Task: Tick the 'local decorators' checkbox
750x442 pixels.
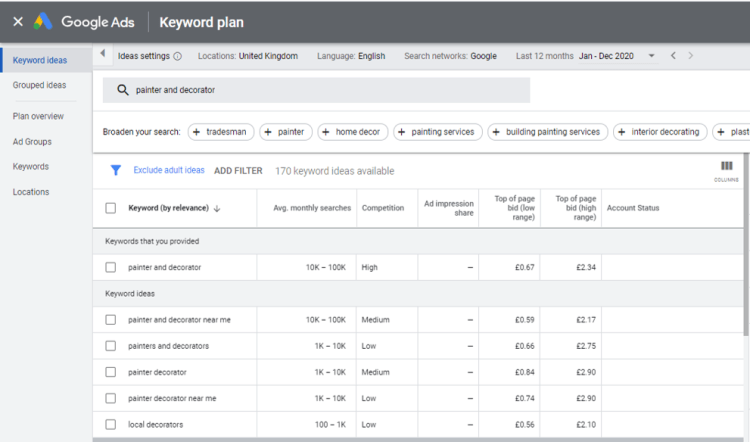Action: [111, 424]
